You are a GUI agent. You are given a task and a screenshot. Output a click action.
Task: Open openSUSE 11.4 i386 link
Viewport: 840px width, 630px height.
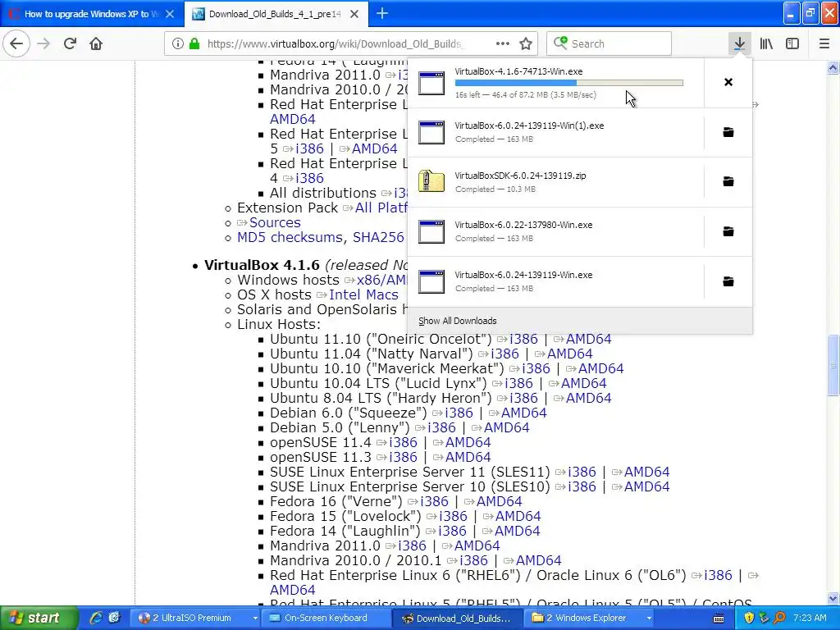coord(403,442)
